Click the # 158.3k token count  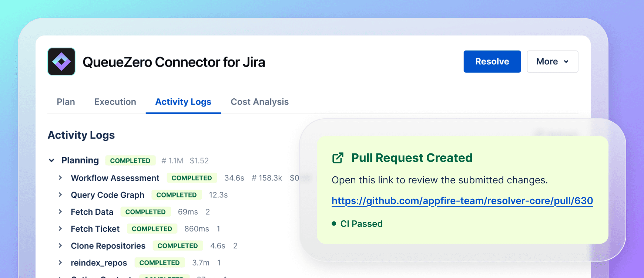(x=267, y=178)
